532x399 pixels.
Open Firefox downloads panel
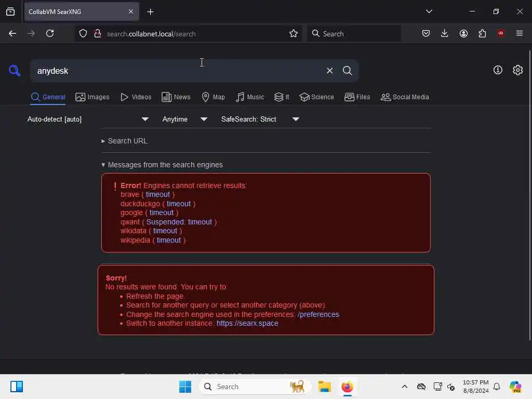pyautogui.click(x=445, y=33)
